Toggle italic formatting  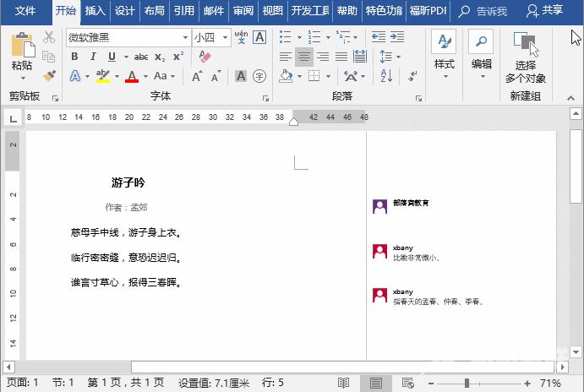pyautogui.click(x=93, y=57)
